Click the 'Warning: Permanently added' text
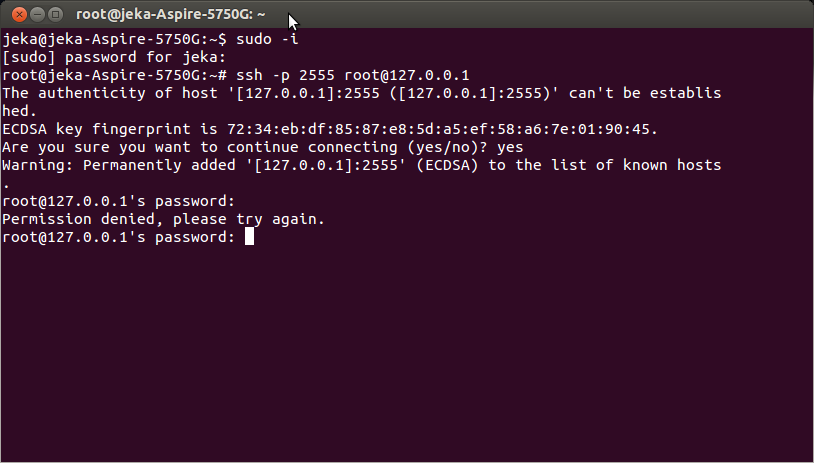 click(119, 165)
